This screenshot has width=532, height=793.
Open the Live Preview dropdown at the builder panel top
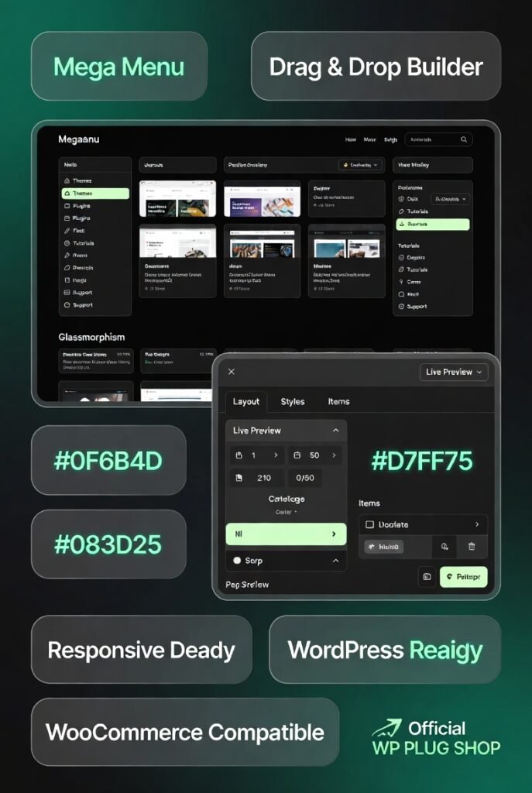454,372
